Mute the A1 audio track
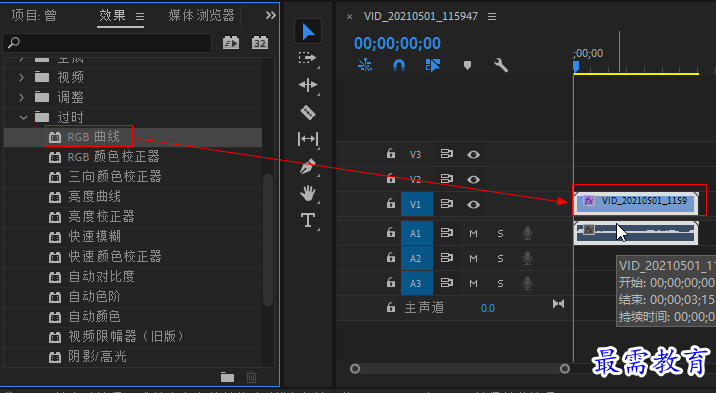This screenshot has width=716, height=393. tap(474, 234)
